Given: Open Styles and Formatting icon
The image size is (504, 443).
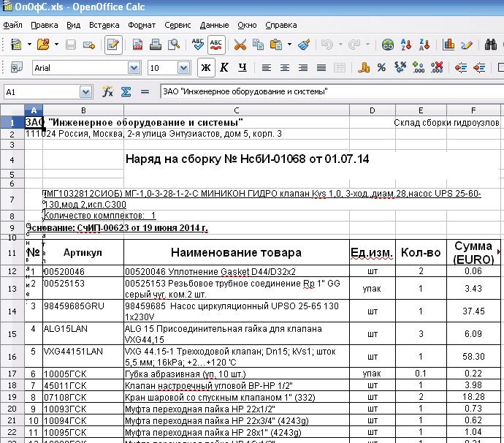Looking at the screenshot, I should [x=16, y=67].
